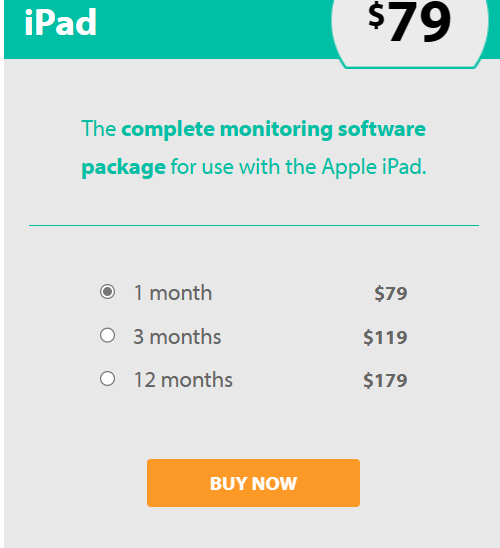Click the iPad heading in the teal banner
Screen dimensions: 500x548
[60, 23]
